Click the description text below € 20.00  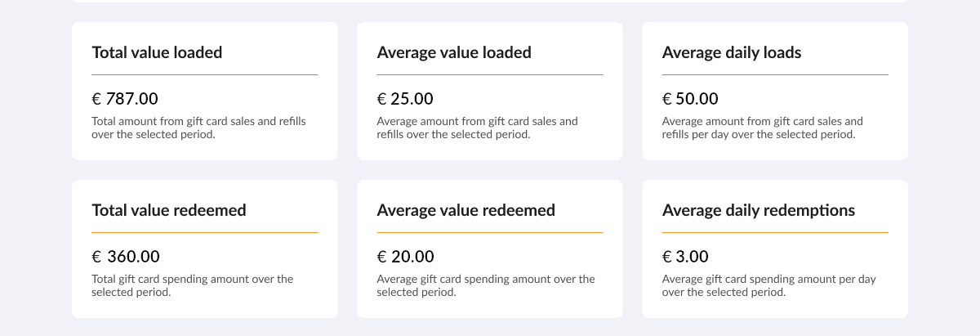pos(486,285)
